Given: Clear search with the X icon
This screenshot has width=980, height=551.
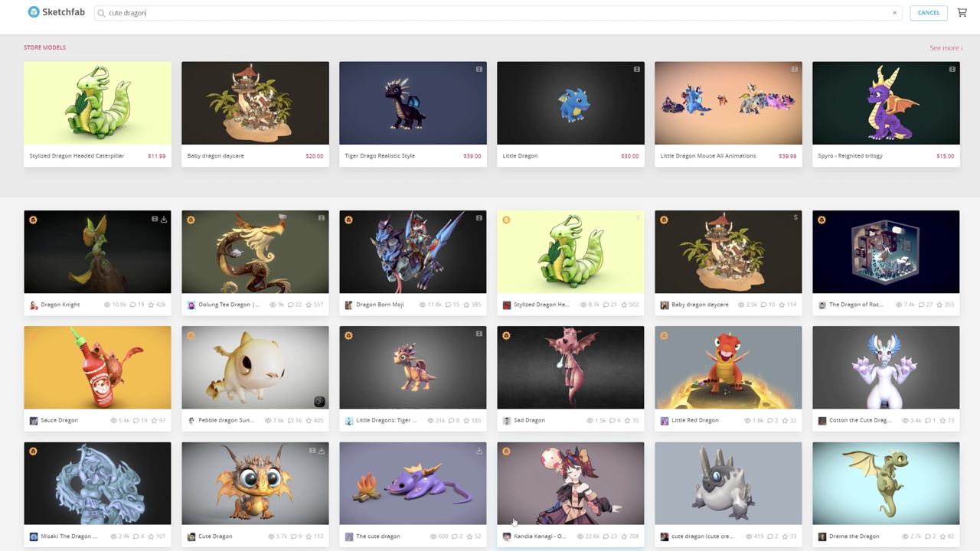Looking at the screenshot, I should click(x=894, y=13).
